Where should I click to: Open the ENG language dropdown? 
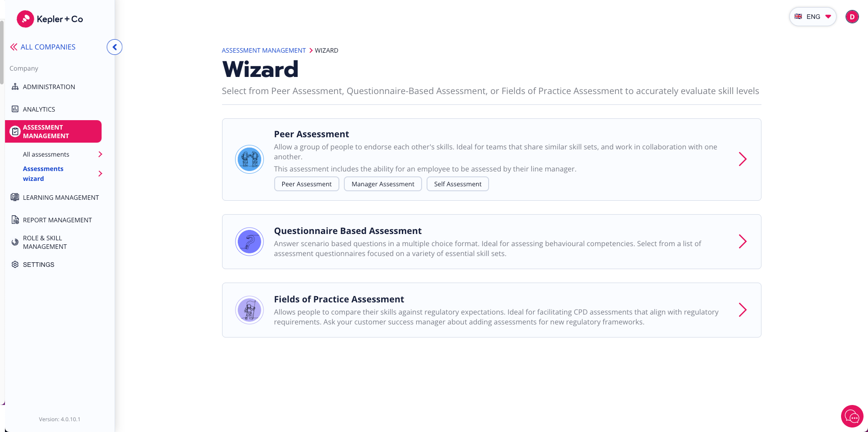[813, 17]
